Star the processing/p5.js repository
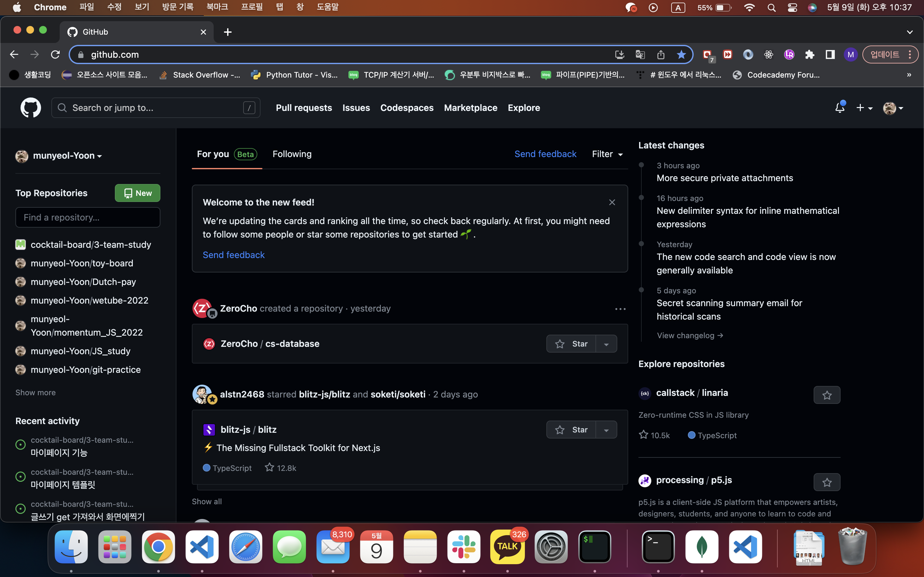Viewport: 924px width, 577px height. (x=827, y=482)
